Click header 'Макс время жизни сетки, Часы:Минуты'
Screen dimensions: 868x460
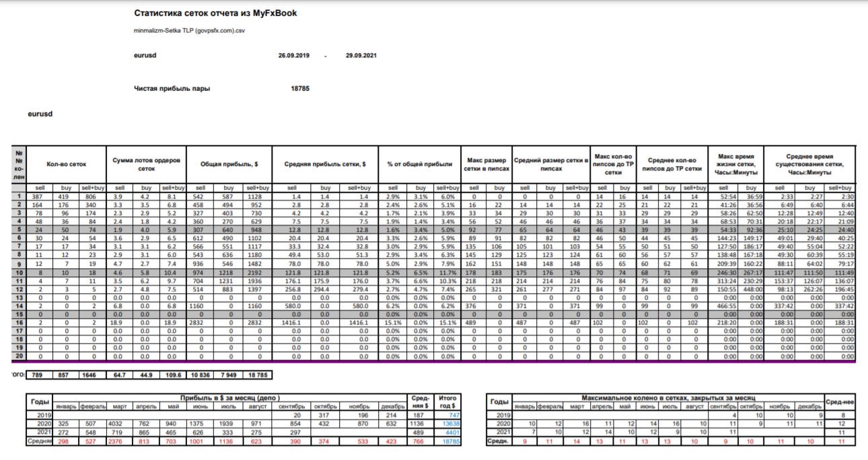735,164
